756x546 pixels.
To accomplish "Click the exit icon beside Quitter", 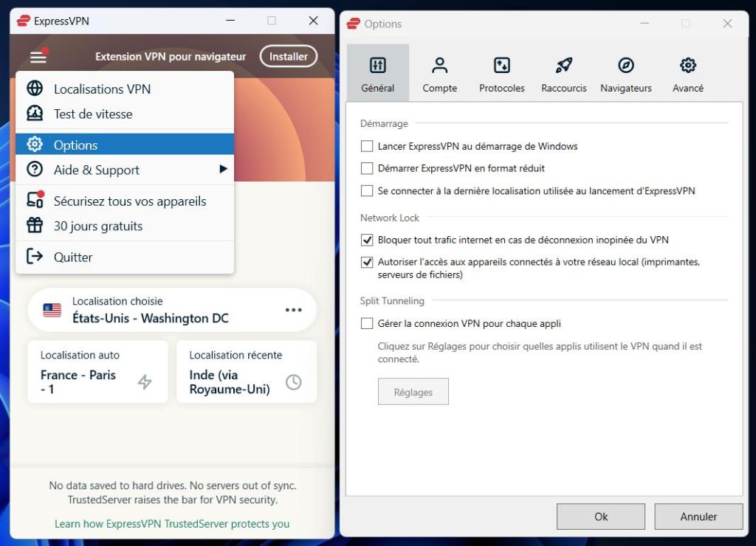I will coord(35,256).
